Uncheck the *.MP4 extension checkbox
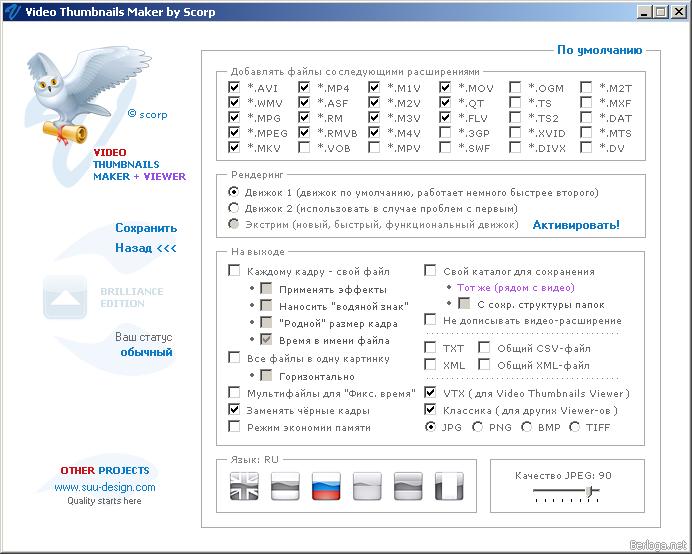This screenshot has width=692, height=554. 304,87
